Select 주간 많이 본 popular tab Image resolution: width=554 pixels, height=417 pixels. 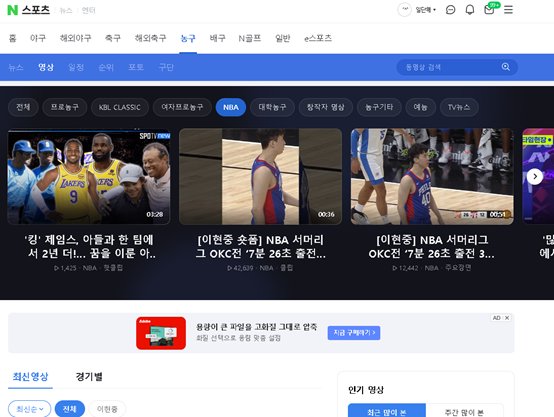click(x=464, y=411)
